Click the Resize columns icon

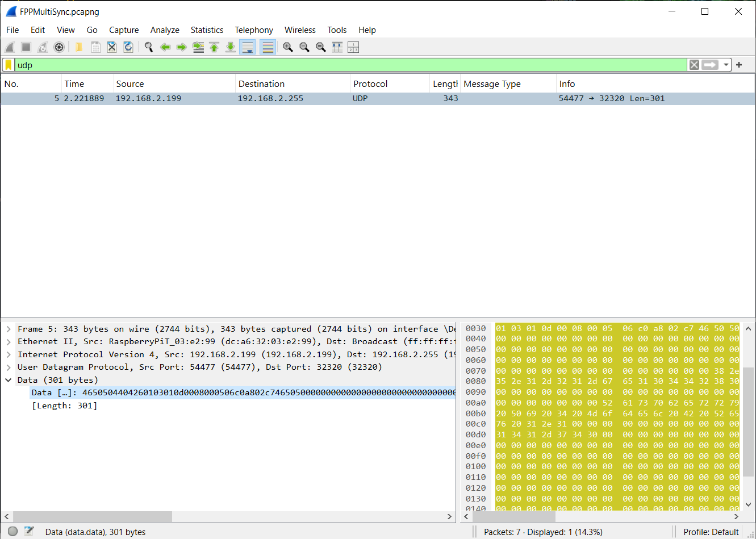[x=337, y=47]
